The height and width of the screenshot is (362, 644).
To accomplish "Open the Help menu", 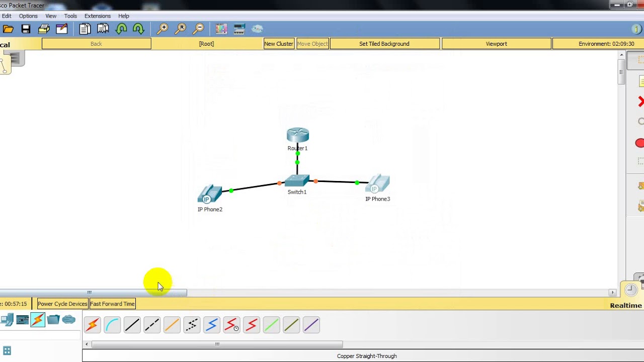I will [124, 16].
